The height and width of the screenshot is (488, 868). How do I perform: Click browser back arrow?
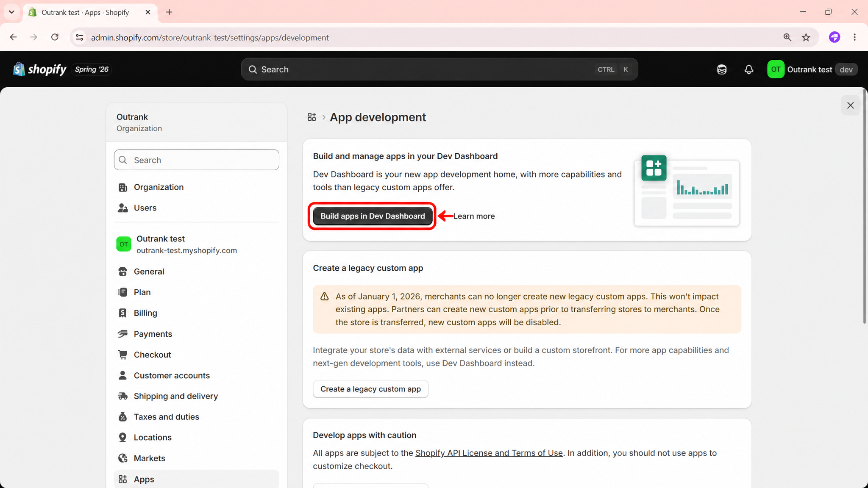[13, 37]
